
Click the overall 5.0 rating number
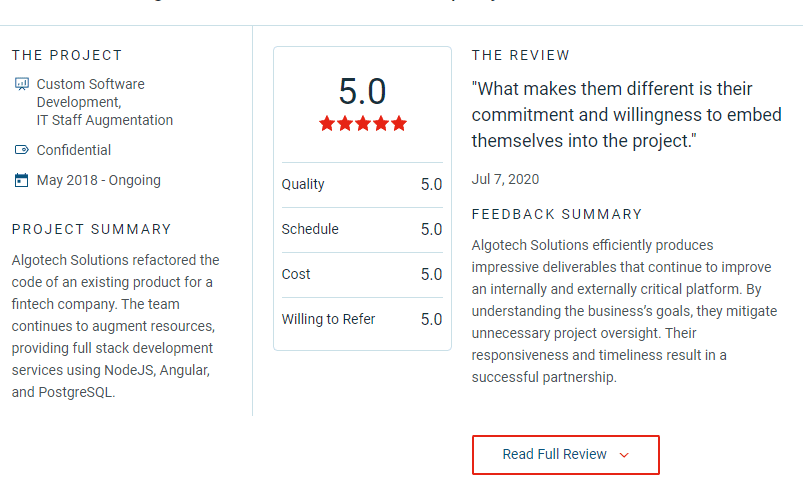(x=363, y=92)
